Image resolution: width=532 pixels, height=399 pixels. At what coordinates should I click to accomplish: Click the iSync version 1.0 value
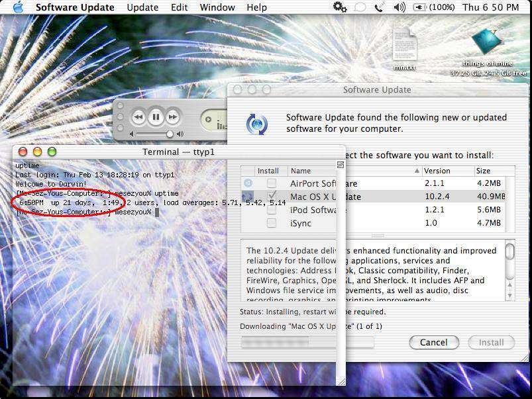click(x=431, y=223)
